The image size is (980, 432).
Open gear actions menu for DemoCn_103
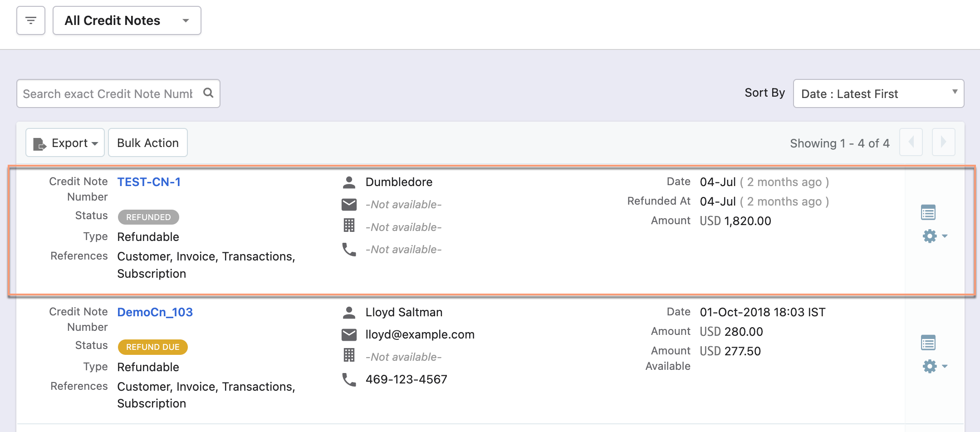[934, 366]
